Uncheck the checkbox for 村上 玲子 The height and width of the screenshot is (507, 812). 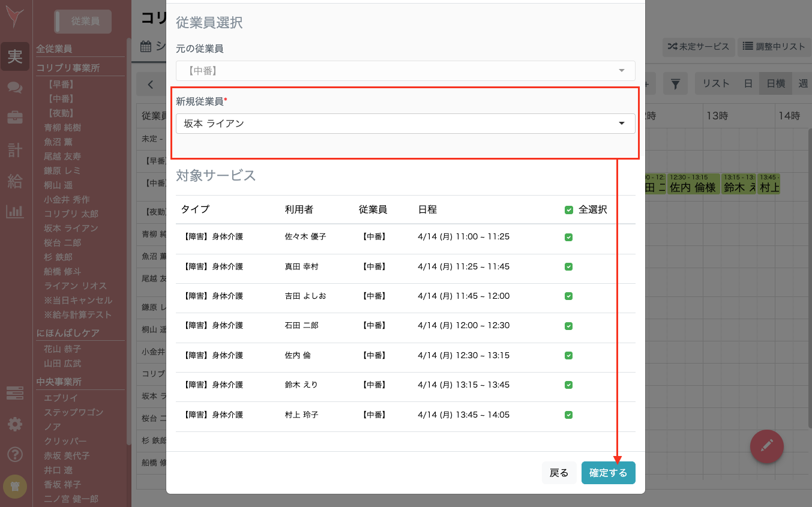click(x=568, y=414)
